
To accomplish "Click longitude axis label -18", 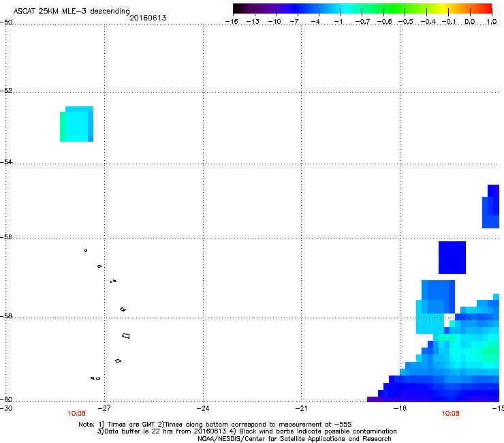I will [400, 408].
